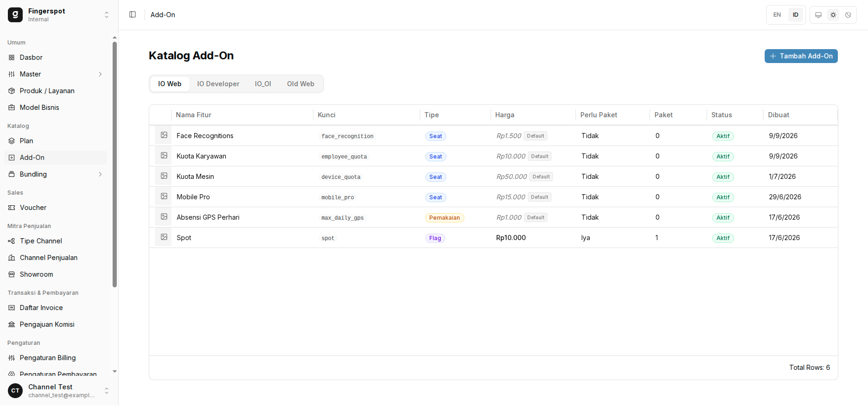Image resolution: width=868 pixels, height=406 pixels.
Task: Switch language to ID
Action: point(795,15)
